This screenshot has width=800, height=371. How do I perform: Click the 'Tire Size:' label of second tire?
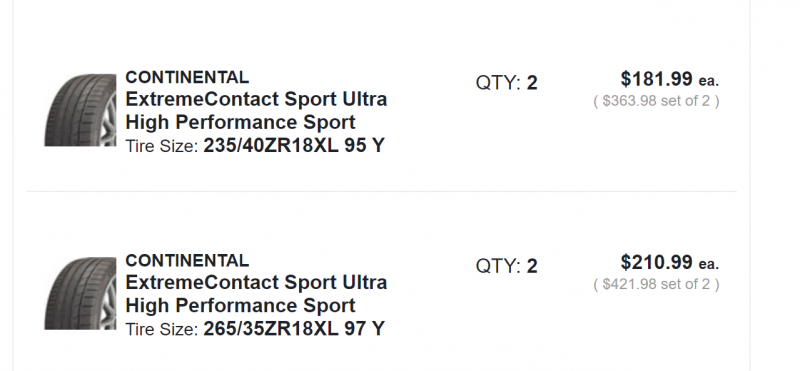162,330
